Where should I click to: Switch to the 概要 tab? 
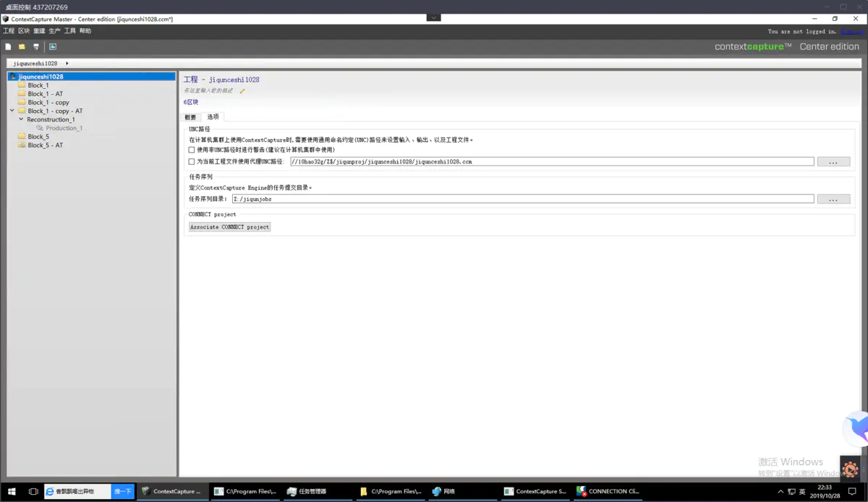pyautogui.click(x=190, y=116)
